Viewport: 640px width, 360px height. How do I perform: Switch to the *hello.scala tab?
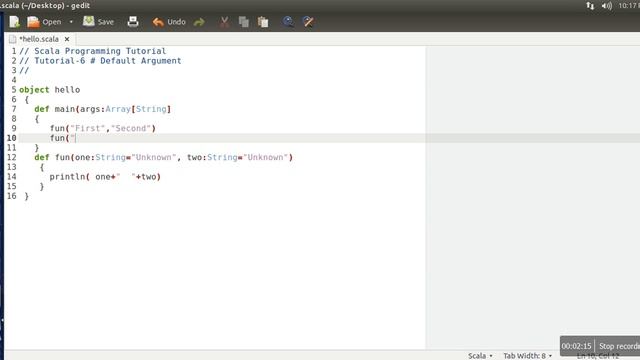[x=39, y=39]
